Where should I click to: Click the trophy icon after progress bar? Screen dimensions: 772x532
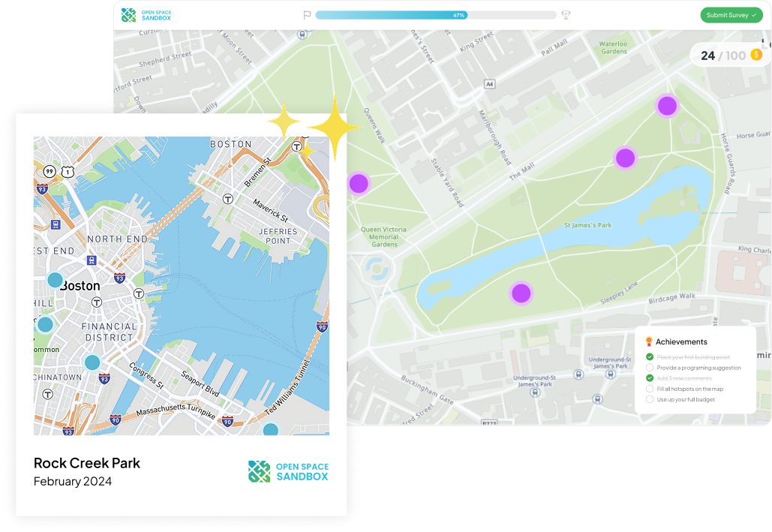click(x=566, y=15)
